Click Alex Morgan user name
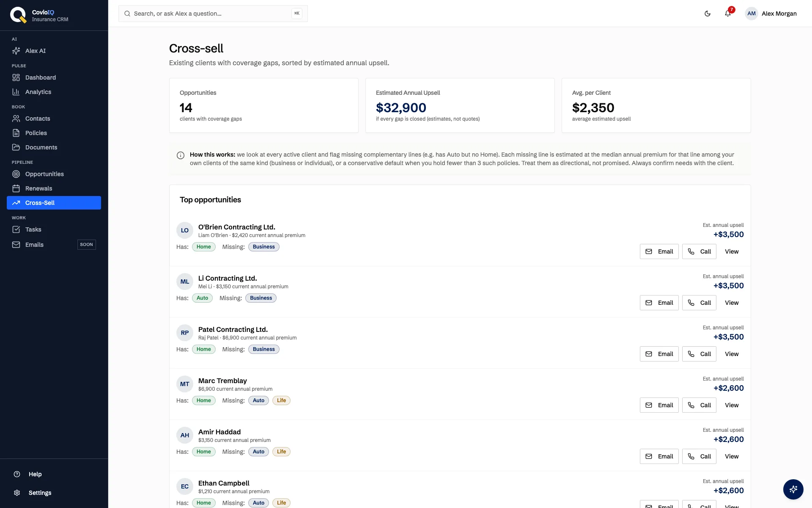Image resolution: width=812 pixels, height=508 pixels. (779, 14)
